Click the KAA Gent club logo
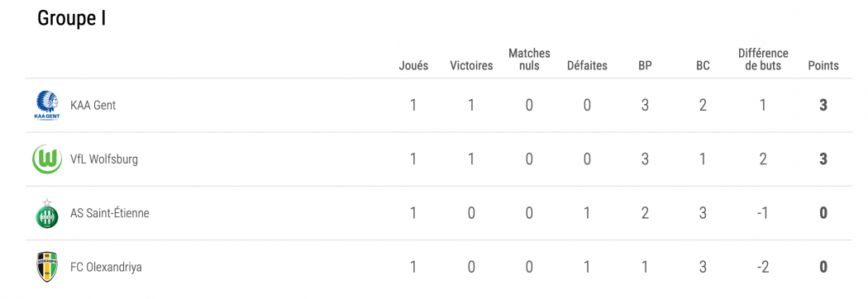Viewport: 868px width, 299px height. click(x=47, y=106)
